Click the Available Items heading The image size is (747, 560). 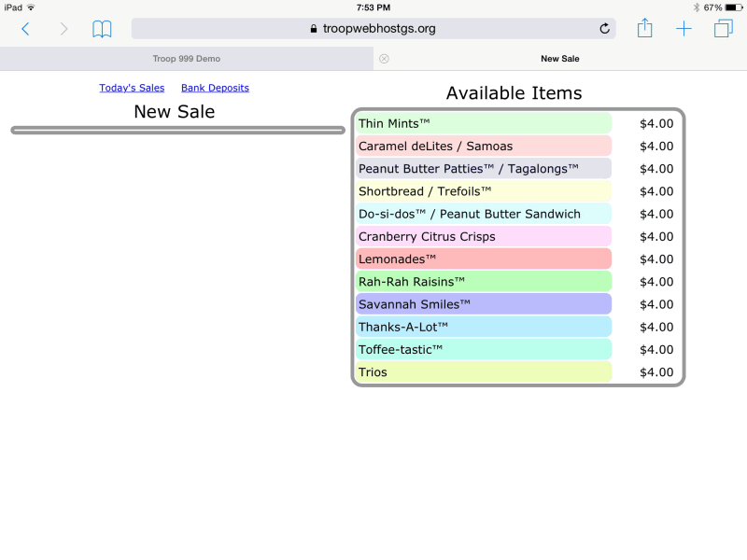[514, 92]
